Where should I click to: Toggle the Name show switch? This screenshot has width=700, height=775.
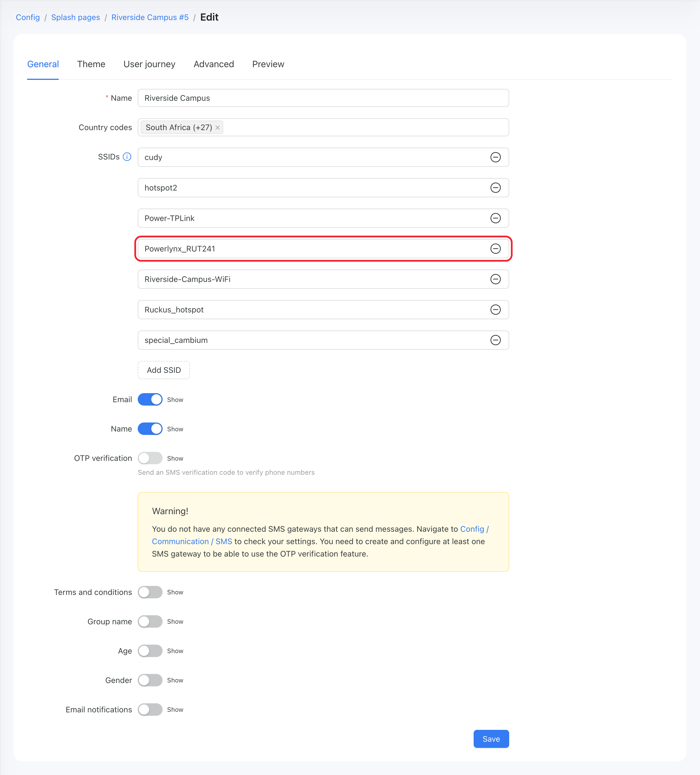pos(150,429)
